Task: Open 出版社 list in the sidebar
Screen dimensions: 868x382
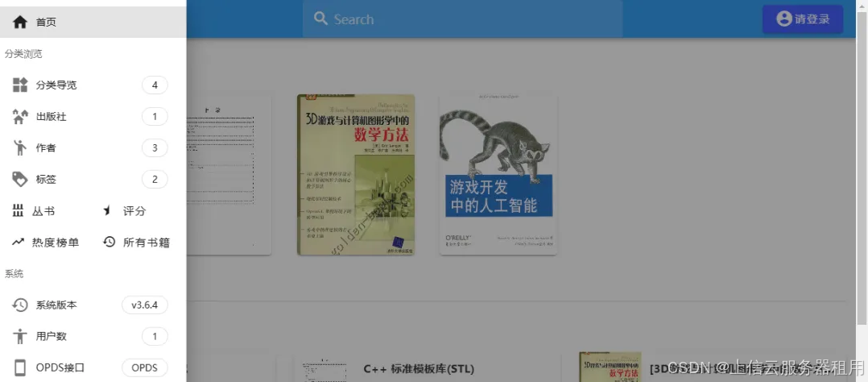Action: [52, 117]
